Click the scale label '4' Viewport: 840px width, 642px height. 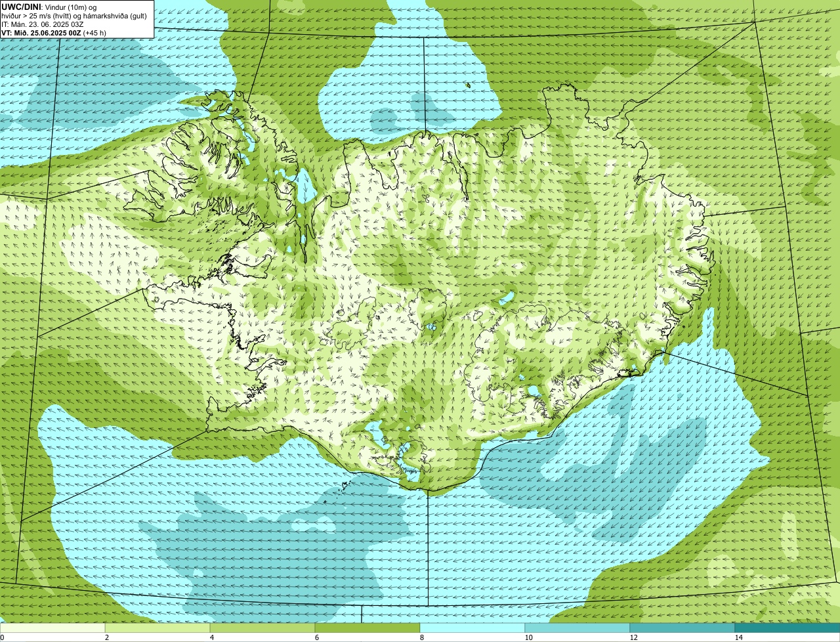[x=211, y=637]
